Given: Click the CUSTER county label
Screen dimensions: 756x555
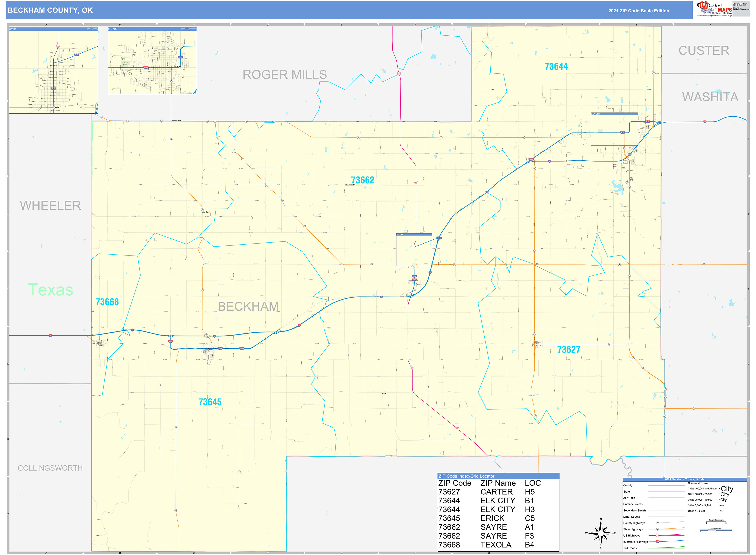Looking at the screenshot, I should pos(704,50).
